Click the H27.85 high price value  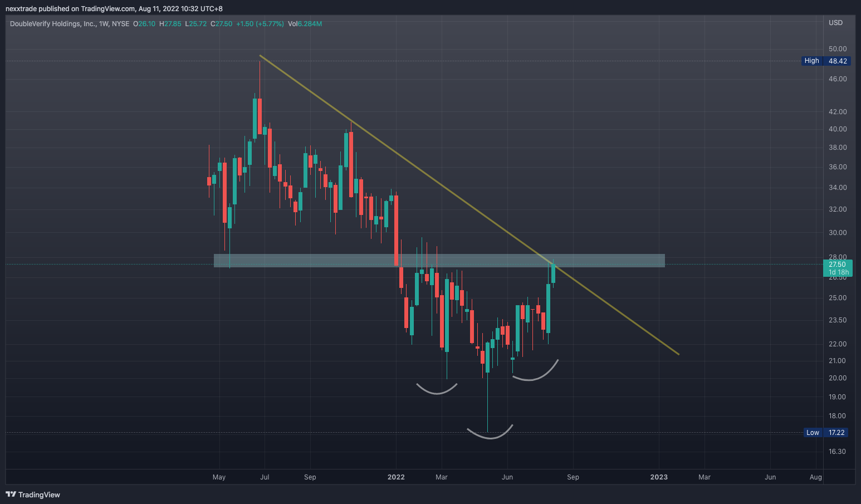170,24
